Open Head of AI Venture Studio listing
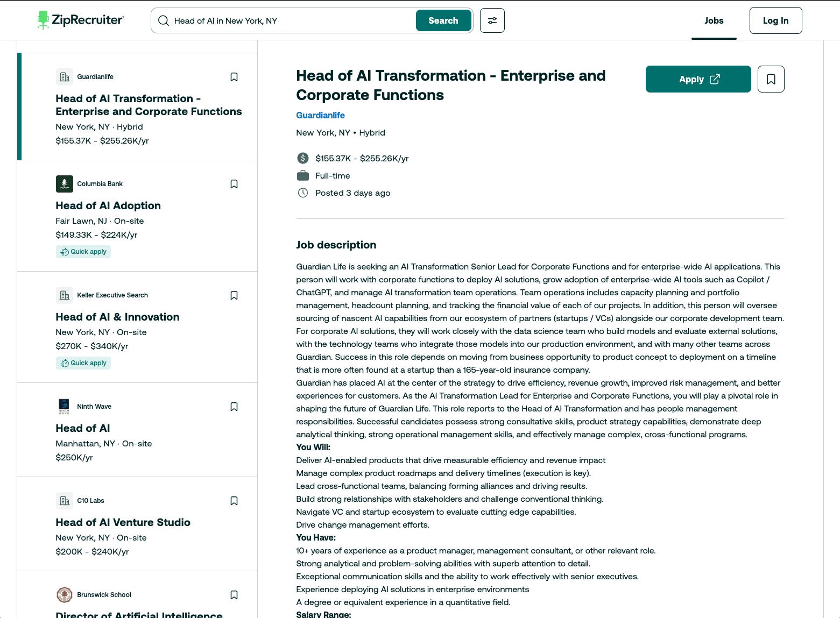This screenshot has height=618, width=840. click(x=123, y=522)
